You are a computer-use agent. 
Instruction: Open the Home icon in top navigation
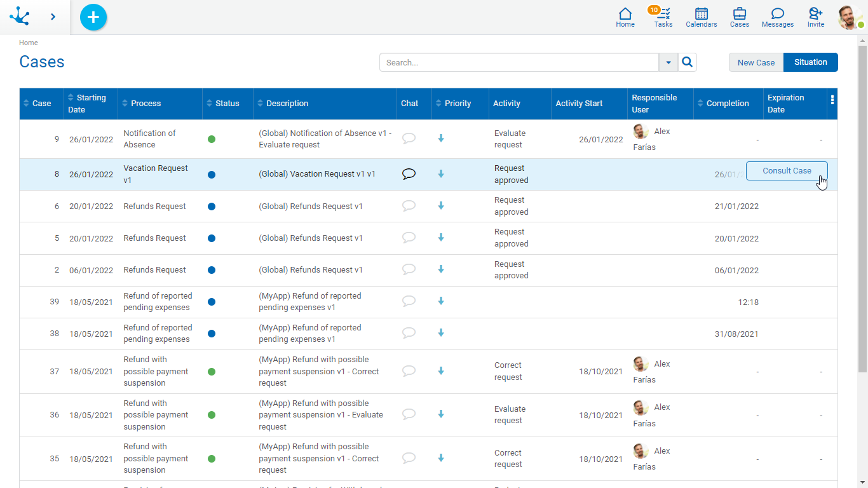625,17
